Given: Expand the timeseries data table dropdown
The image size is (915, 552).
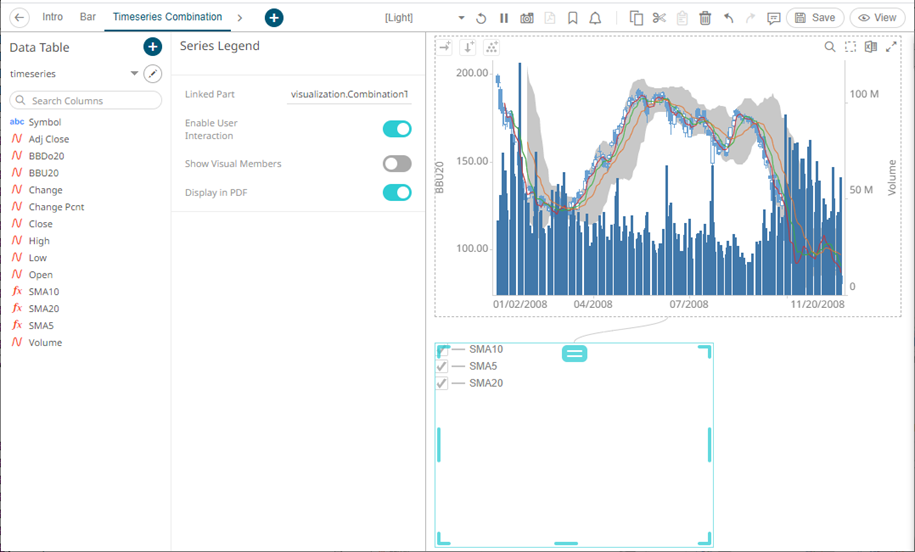Looking at the screenshot, I should [x=134, y=74].
